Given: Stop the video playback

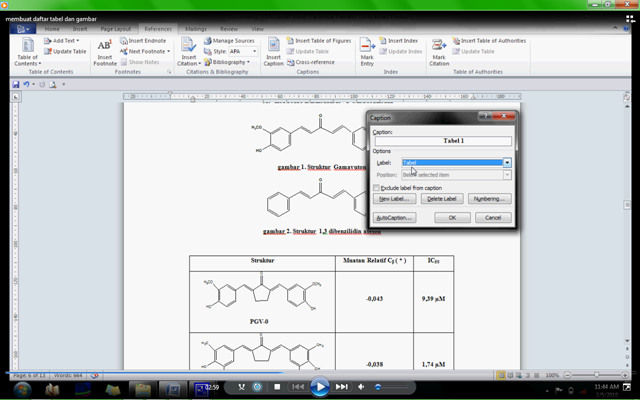Looking at the screenshot, I should 277,387.
